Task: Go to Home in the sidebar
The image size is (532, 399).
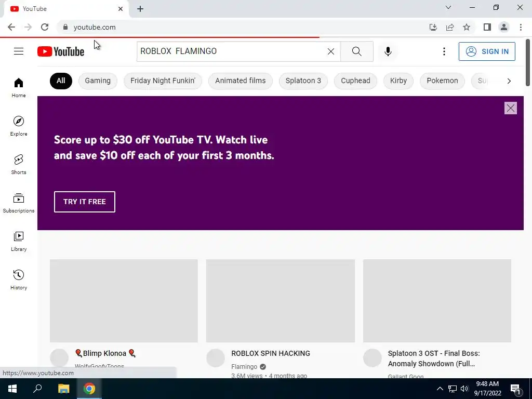Action: point(19,88)
